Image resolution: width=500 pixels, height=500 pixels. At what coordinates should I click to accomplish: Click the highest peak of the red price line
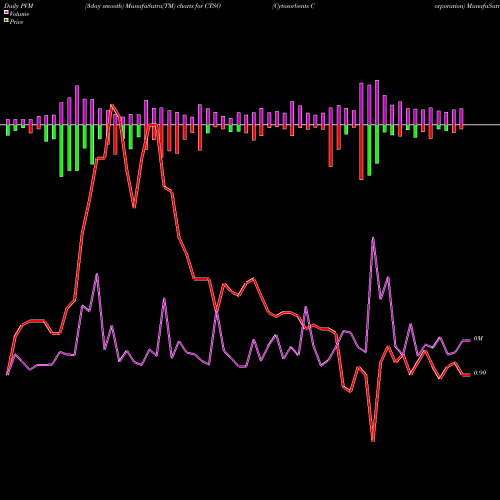click(x=111, y=105)
